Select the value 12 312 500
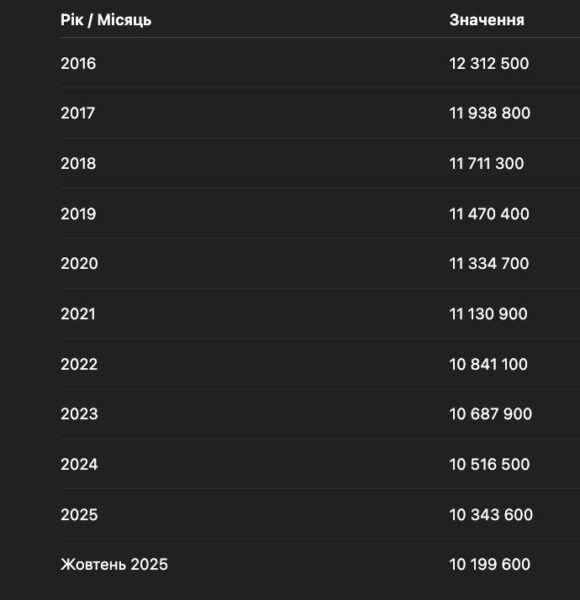The image size is (580, 600). point(489,64)
